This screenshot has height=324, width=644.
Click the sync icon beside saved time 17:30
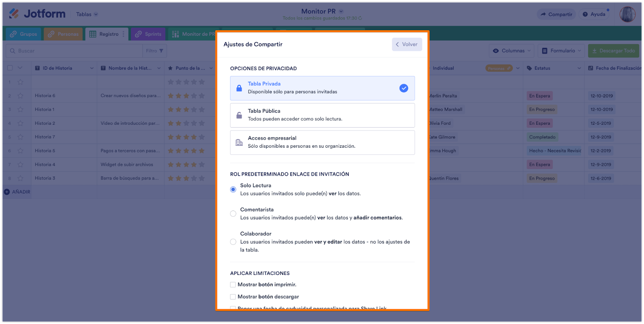click(x=360, y=18)
